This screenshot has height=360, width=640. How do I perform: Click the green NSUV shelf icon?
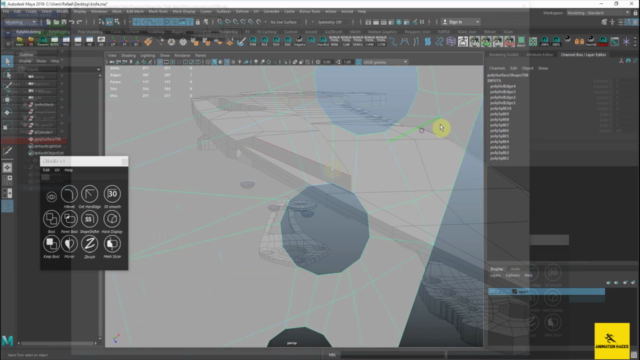[x=521, y=41]
